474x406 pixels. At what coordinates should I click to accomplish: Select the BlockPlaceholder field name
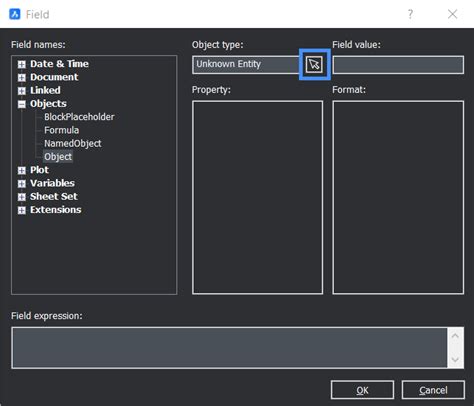point(79,117)
